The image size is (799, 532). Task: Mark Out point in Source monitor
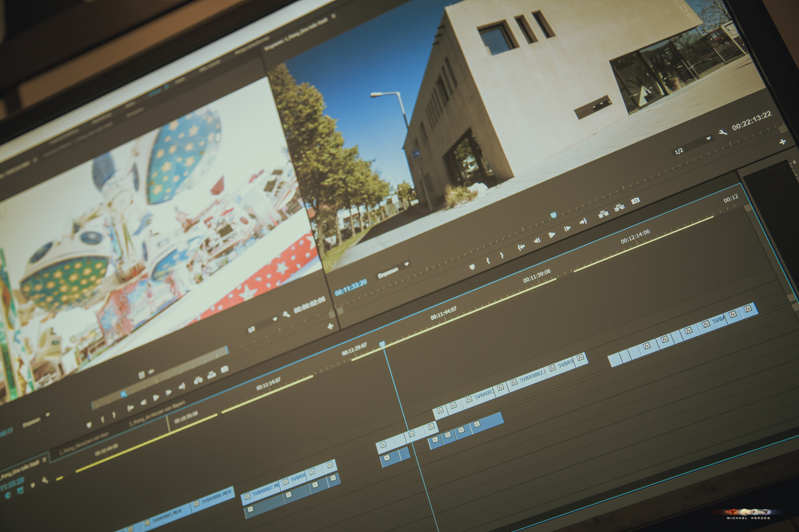[x=114, y=415]
